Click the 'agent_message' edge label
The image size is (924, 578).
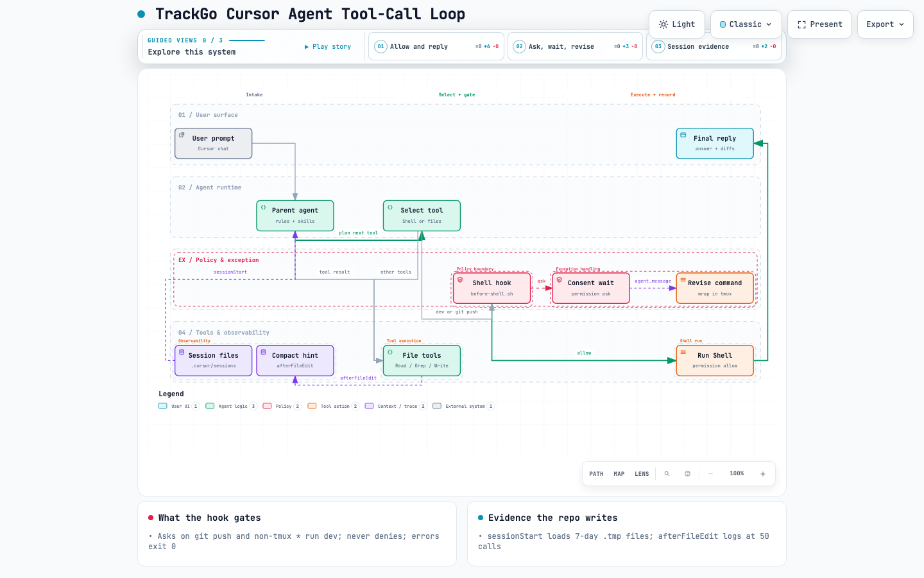click(x=653, y=281)
